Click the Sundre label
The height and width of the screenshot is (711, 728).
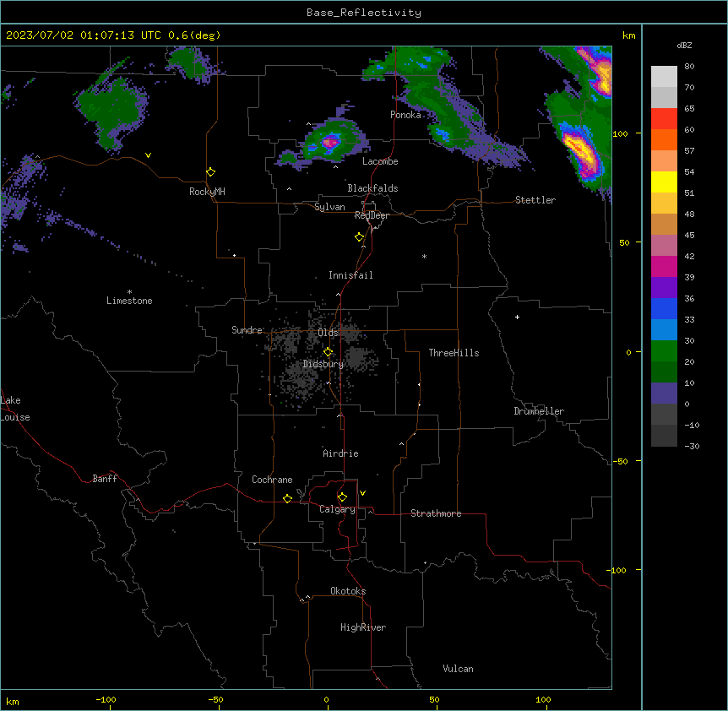pyautogui.click(x=247, y=330)
